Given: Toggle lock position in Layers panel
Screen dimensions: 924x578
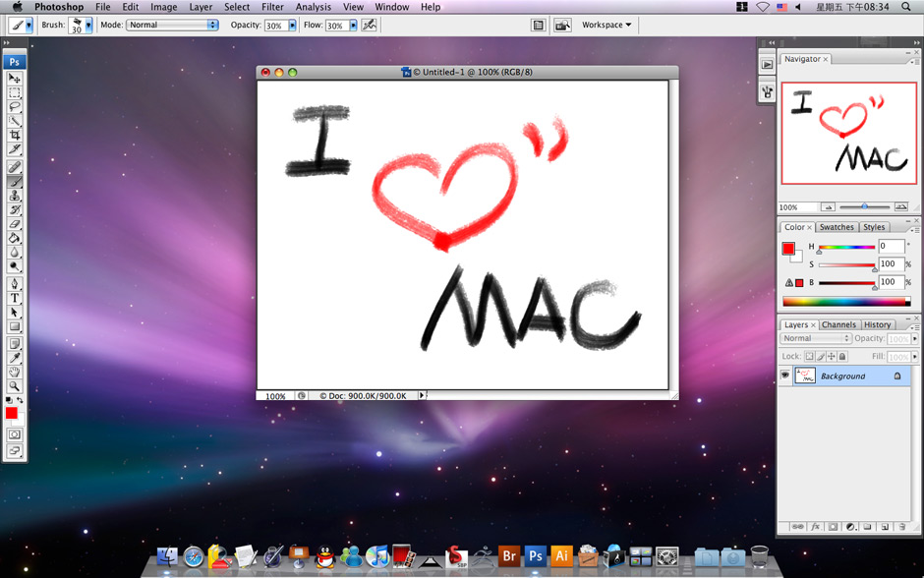Looking at the screenshot, I should tap(832, 357).
